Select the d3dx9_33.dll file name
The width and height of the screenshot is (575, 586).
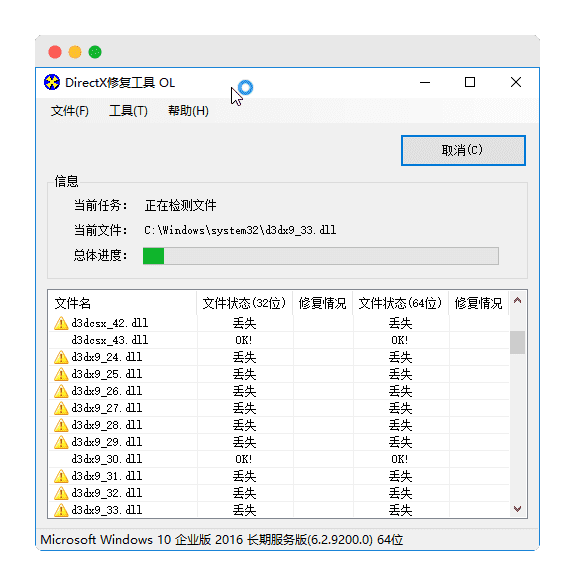(107, 510)
